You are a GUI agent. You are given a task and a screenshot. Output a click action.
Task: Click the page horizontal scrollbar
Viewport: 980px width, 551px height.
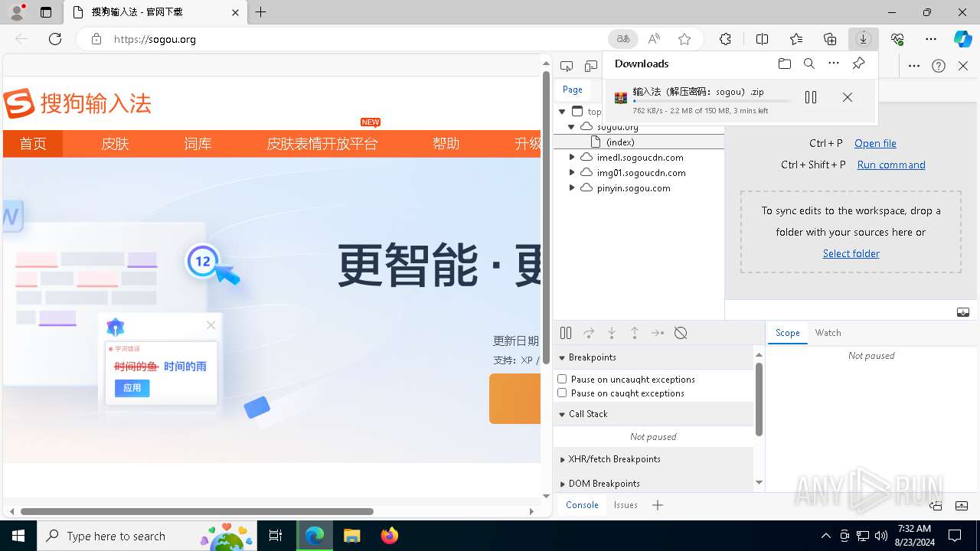pos(197,511)
